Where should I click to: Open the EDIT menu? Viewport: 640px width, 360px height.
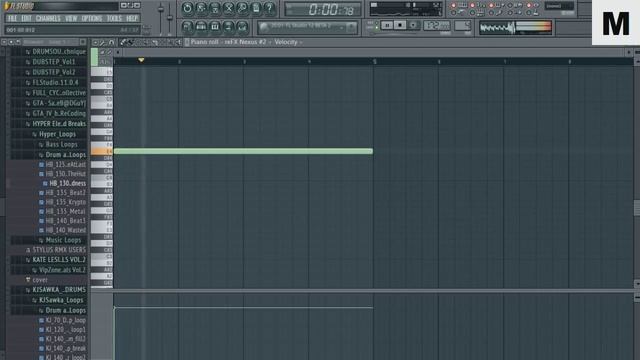(27, 18)
